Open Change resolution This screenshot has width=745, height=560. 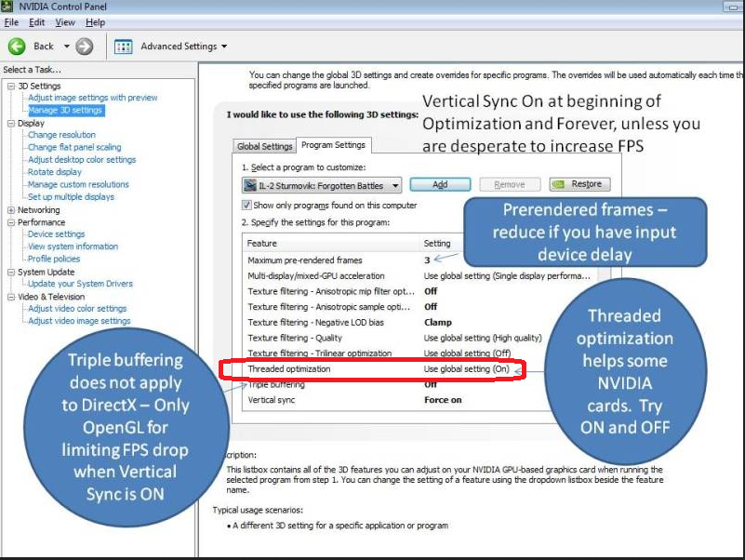click(x=61, y=135)
